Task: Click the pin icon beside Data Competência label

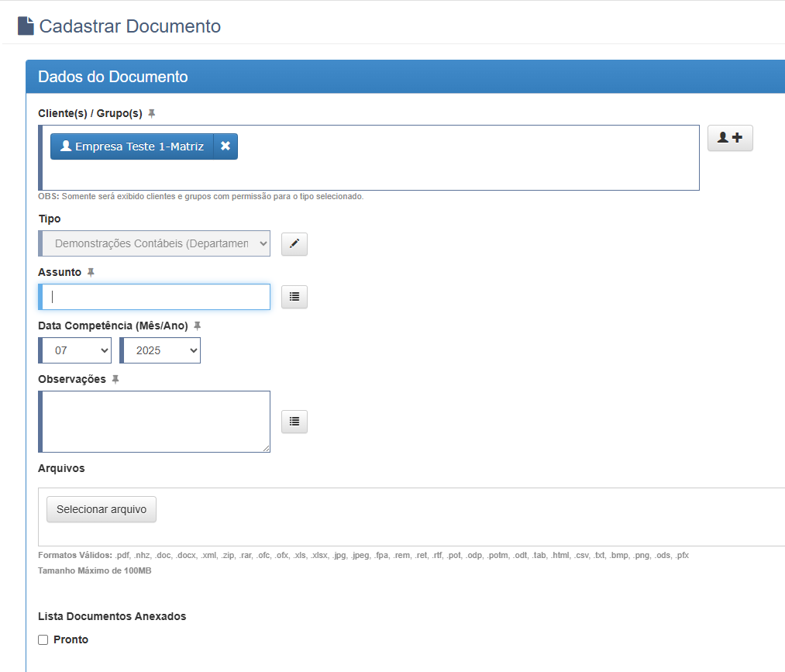Action: pos(198,326)
